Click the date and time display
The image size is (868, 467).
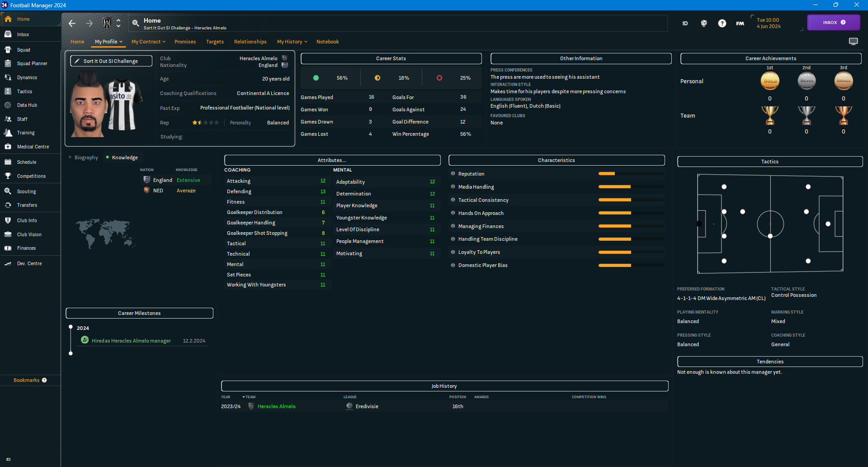[769, 23]
